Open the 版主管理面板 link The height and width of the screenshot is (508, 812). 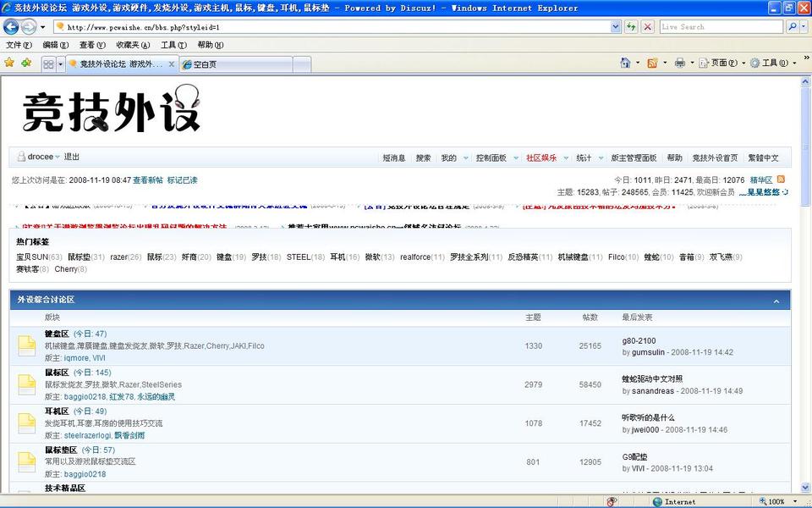pos(634,158)
